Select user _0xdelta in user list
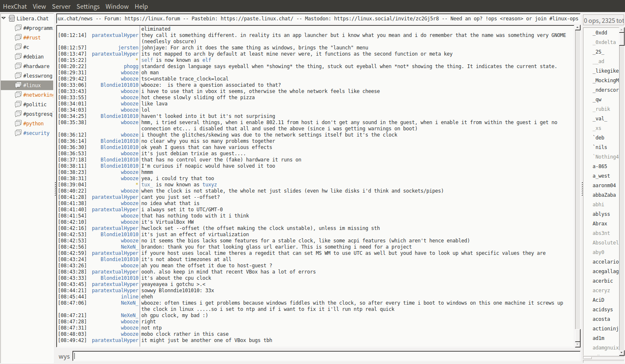The image size is (625, 364). (x=604, y=42)
